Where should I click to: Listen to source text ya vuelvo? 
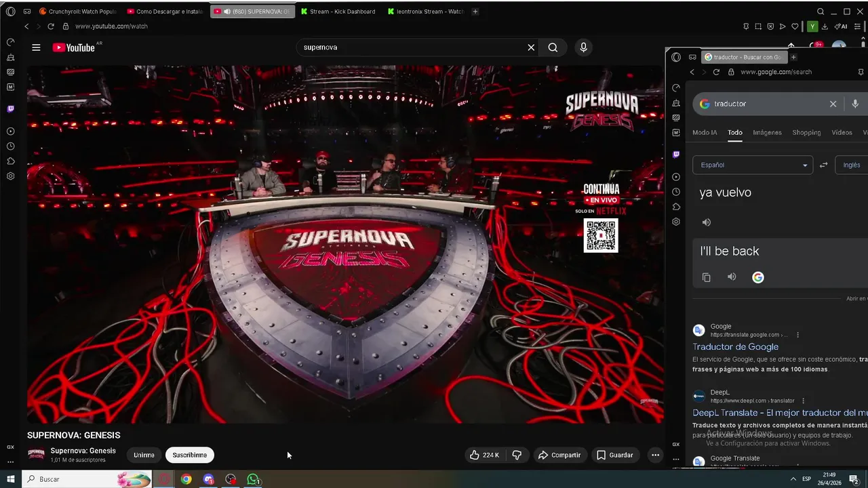pos(707,222)
